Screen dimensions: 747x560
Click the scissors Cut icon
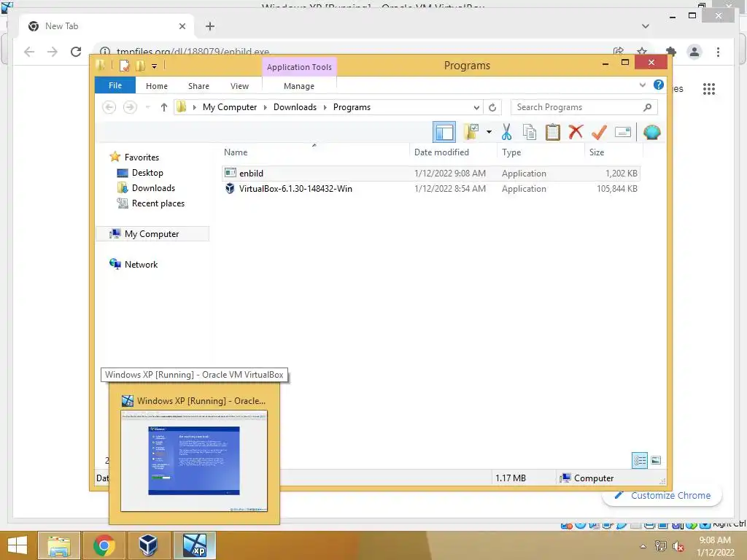point(506,132)
